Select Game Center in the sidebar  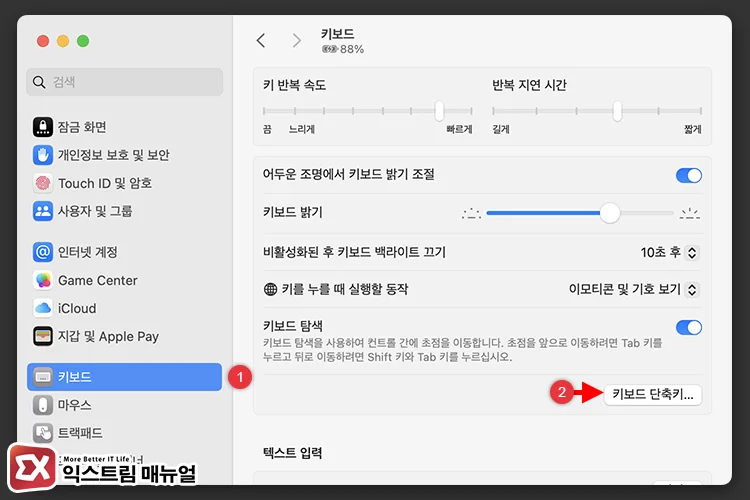[x=124, y=280]
